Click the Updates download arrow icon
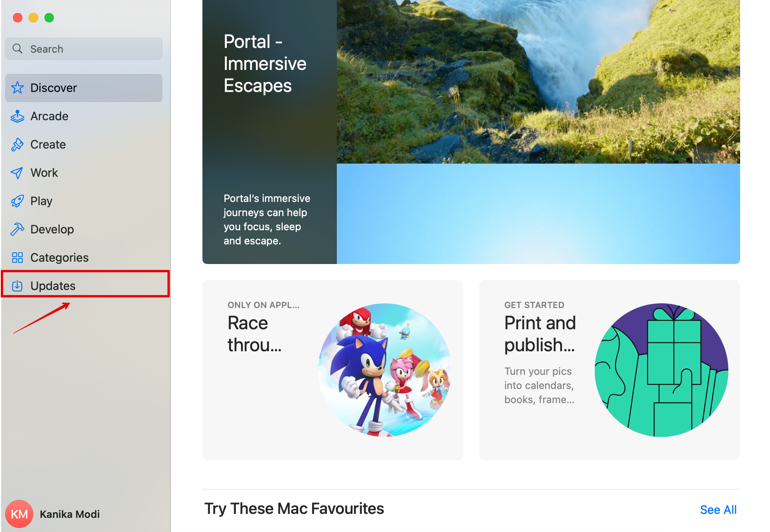The width and height of the screenshot is (770, 532). pos(17,286)
